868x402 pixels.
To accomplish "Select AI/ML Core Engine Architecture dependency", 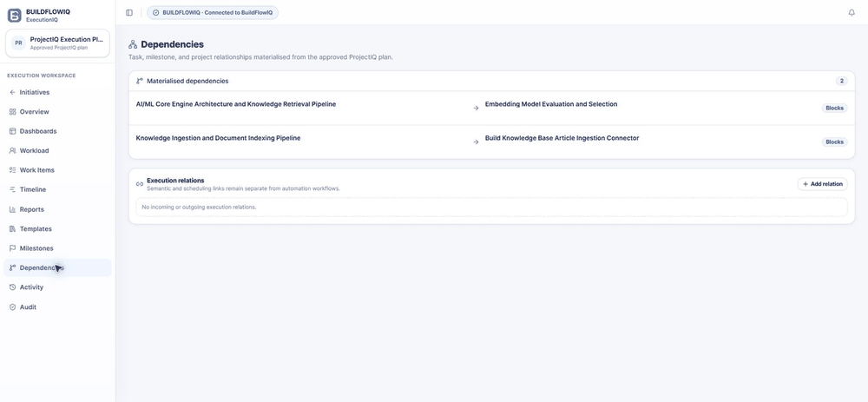I will tap(236, 104).
